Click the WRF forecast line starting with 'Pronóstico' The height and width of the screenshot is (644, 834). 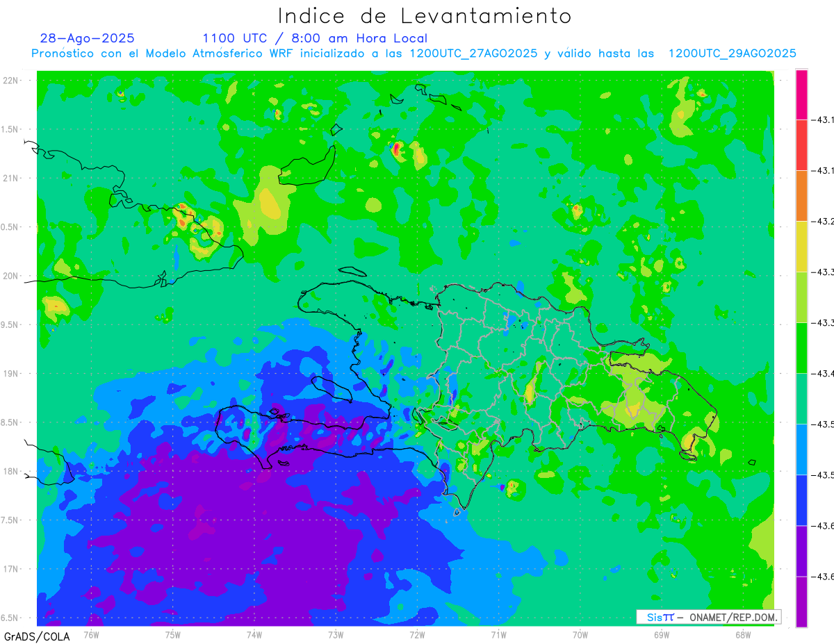pos(414,53)
